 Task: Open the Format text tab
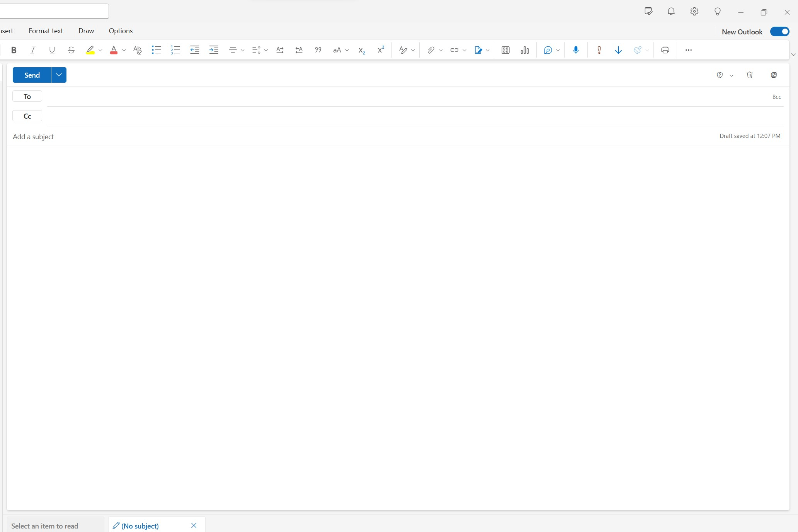(x=46, y=31)
